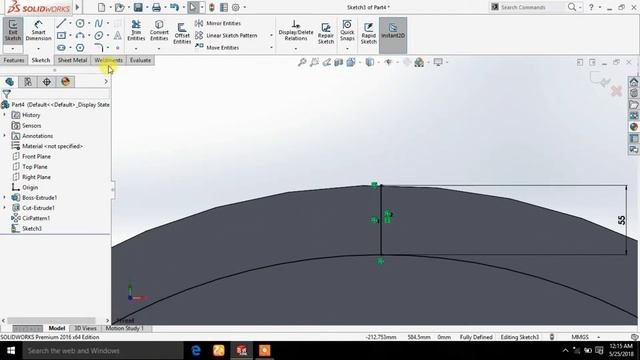Open the 3D Views bottom tab

pos(85,328)
